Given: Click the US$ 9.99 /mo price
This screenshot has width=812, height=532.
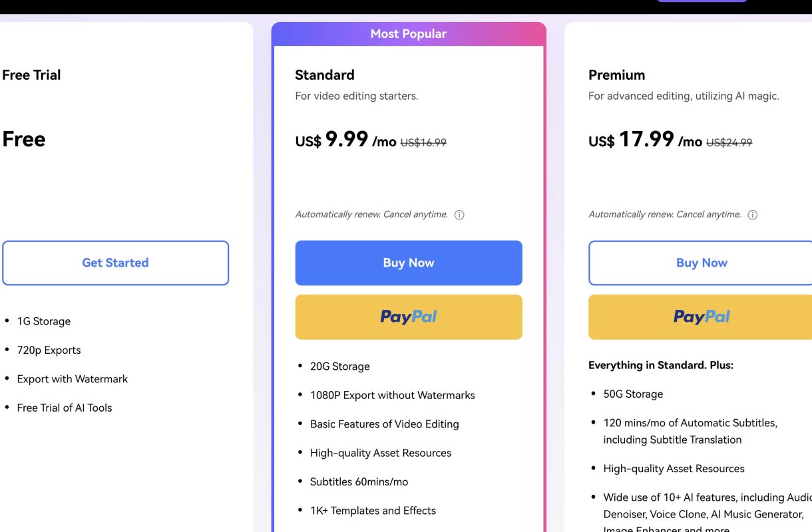Looking at the screenshot, I should tap(345, 140).
